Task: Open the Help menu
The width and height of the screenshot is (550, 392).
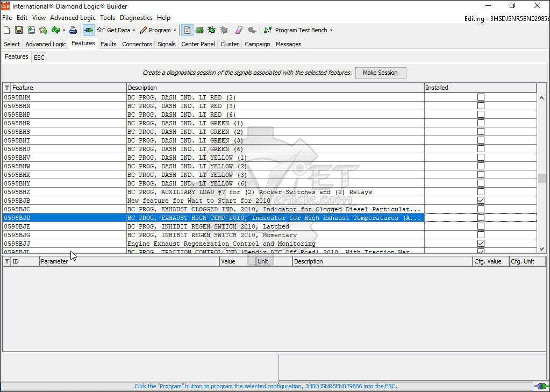Action: tap(163, 18)
